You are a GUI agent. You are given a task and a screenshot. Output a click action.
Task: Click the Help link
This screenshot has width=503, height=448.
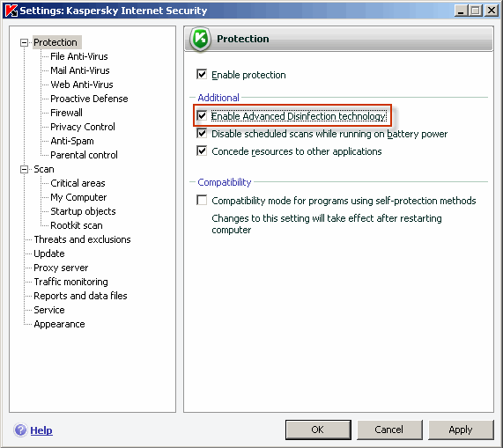pos(41,430)
